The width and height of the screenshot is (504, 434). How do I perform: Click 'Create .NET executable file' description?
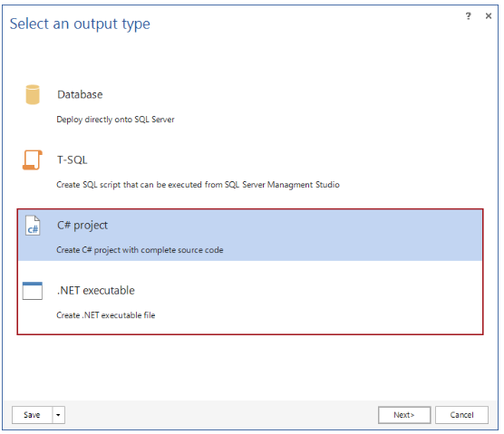point(106,315)
